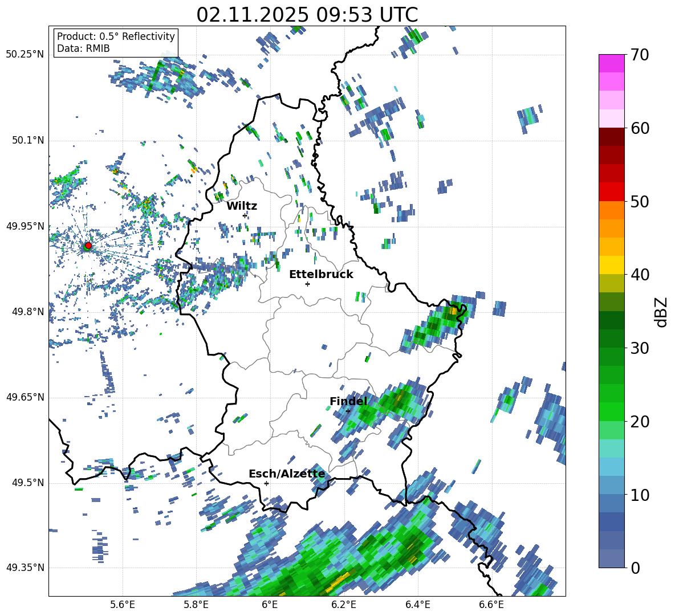
Task: Click the colorbar tick label 30
Action: 640,348
